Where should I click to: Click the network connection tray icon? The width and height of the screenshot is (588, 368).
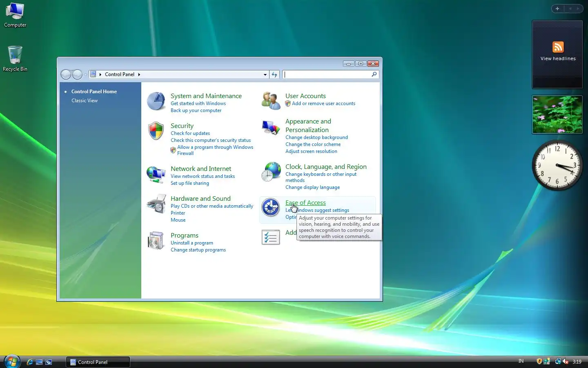coord(558,361)
